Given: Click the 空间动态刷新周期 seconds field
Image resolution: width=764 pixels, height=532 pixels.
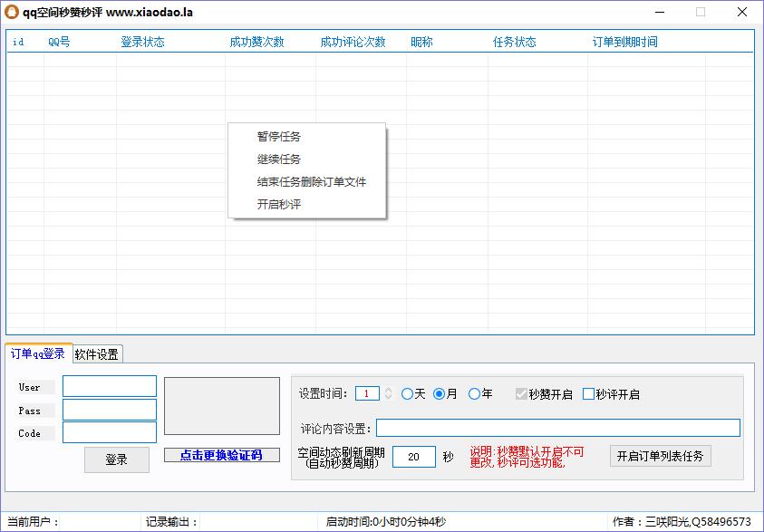Looking at the screenshot, I should click(413, 457).
